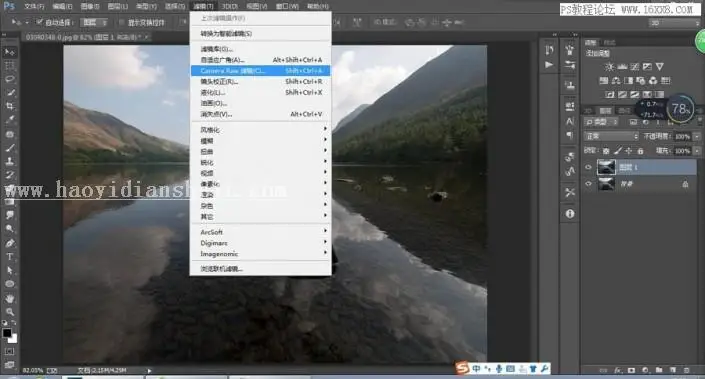The width and height of the screenshot is (705, 379).
Task: Toggle lock transparent pixels
Action: (606, 151)
